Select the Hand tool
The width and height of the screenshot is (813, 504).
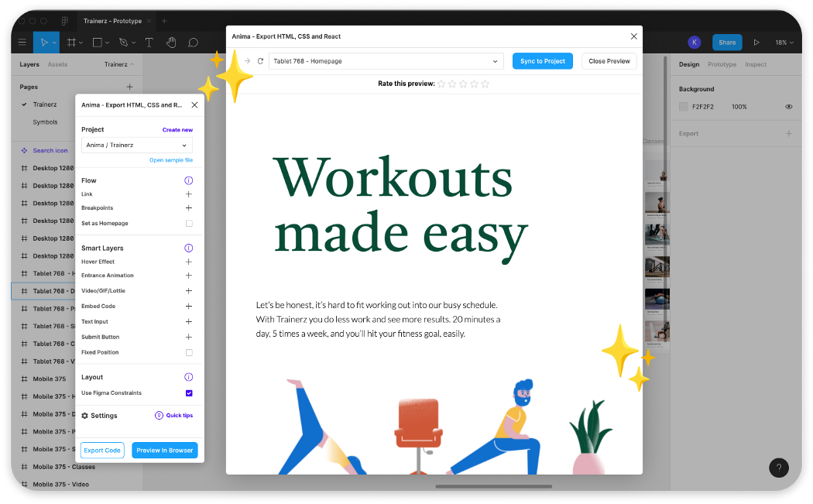pos(171,42)
